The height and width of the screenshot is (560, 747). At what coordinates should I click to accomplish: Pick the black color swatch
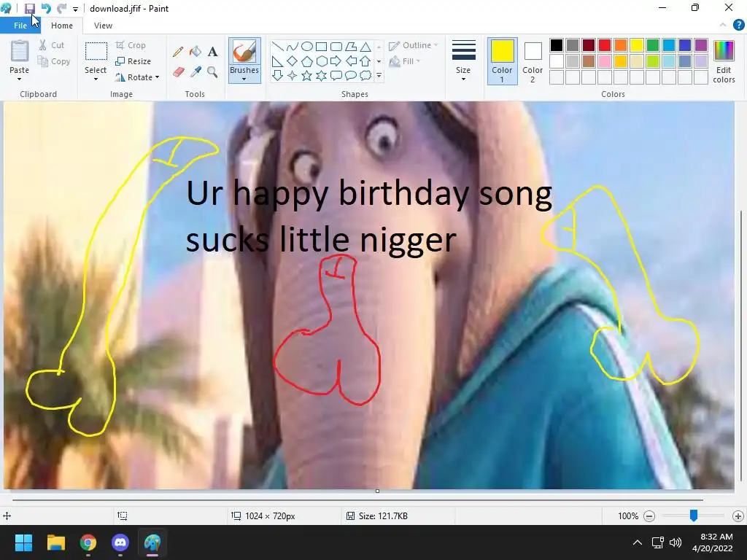(557, 45)
